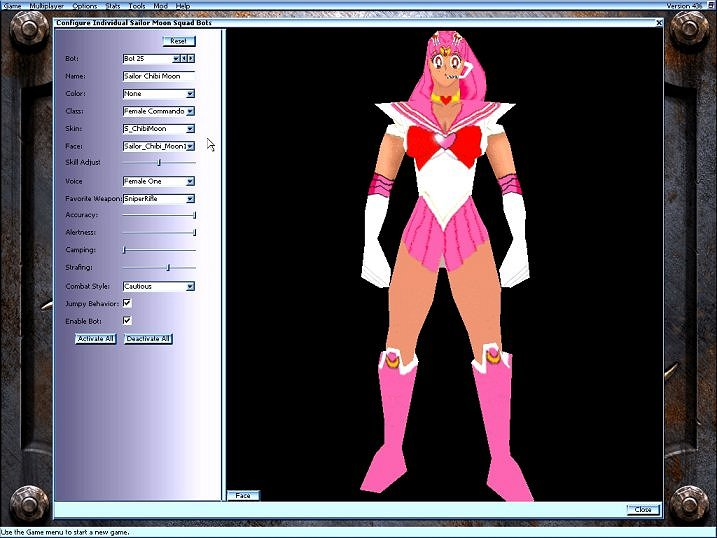This screenshot has width=717, height=538.
Task: Open the Stats menu
Action: pyautogui.click(x=113, y=6)
